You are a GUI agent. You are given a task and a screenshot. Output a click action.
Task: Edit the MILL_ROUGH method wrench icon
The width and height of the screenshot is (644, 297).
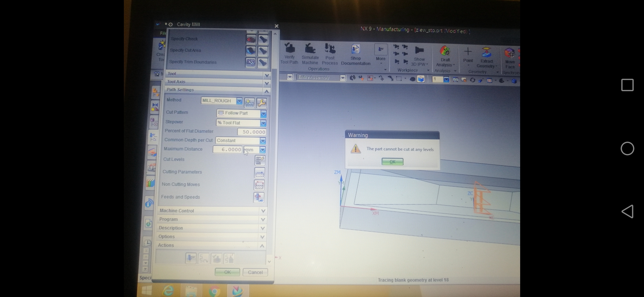pos(261,103)
